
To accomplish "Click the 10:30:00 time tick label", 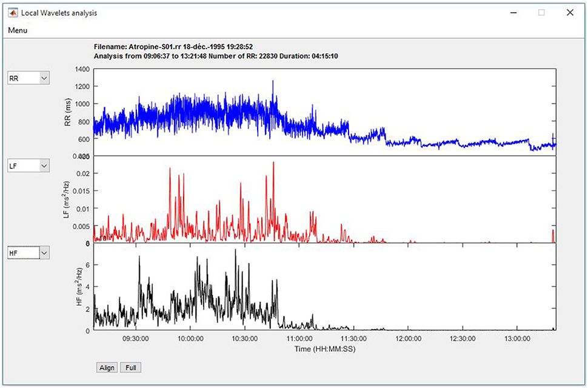I will click(x=245, y=338).
